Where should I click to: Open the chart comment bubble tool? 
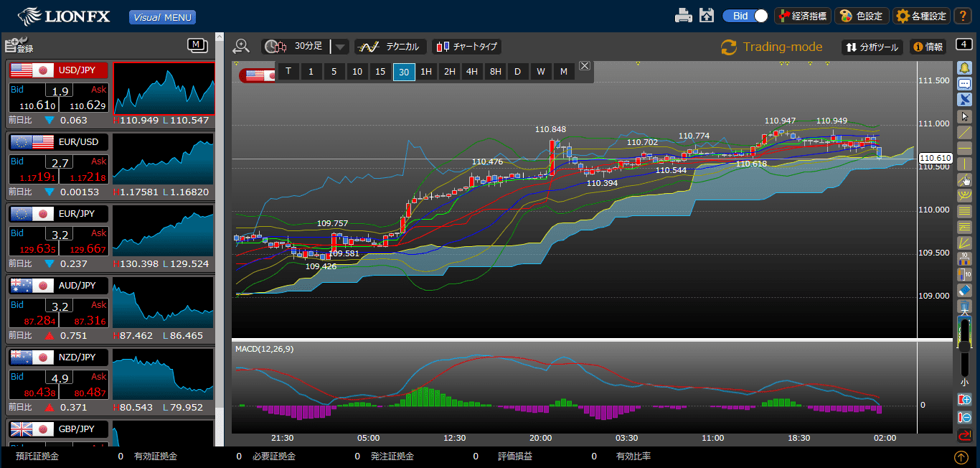(x=964, y=84)
